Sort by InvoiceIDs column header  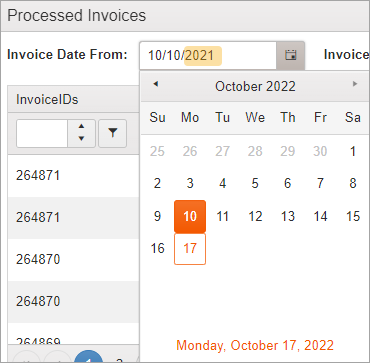pyautogui.click(x=47, y=99)
